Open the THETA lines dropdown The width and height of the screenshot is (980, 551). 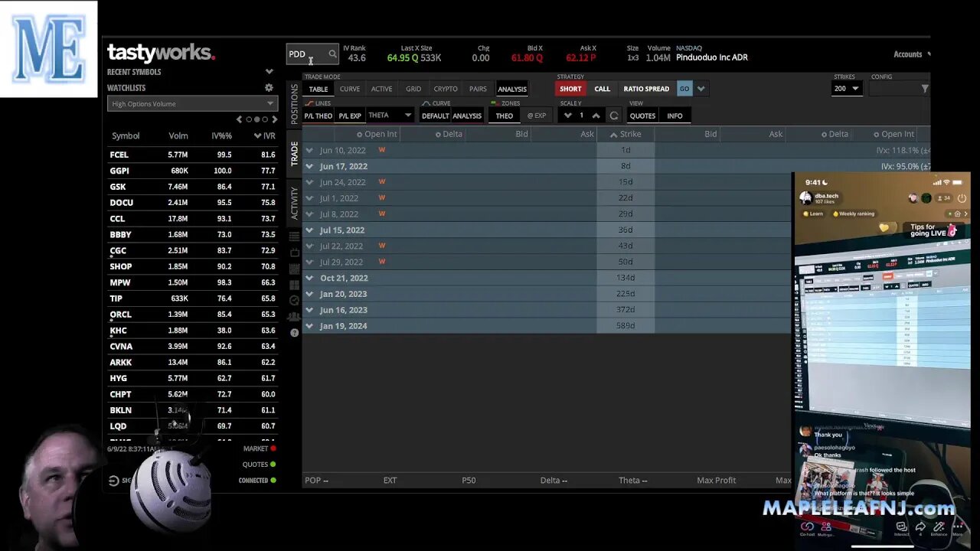pyautogui.click(x=390, y=116)
